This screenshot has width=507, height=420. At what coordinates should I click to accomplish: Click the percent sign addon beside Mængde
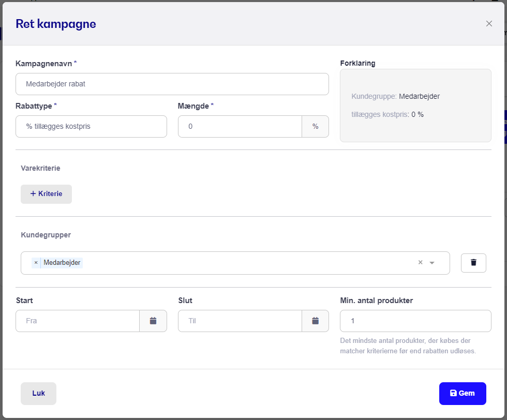click(315, 126)
